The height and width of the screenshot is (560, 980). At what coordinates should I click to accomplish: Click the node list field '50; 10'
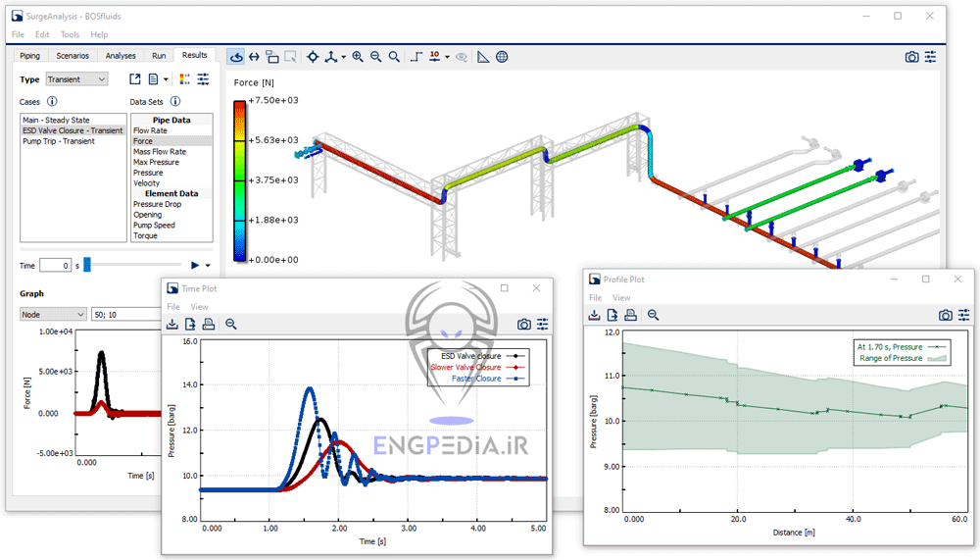pos(126,314)
